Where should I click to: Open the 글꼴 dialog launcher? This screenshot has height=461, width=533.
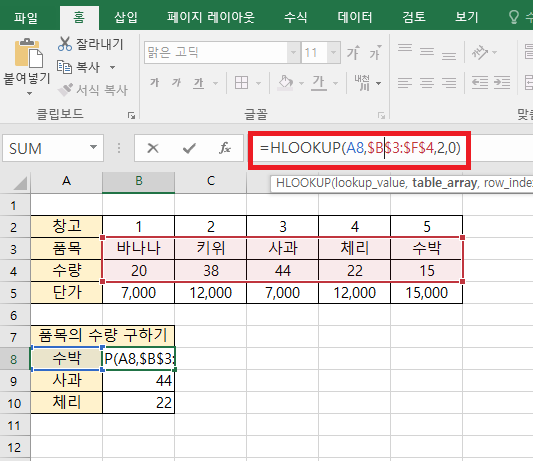381,116
